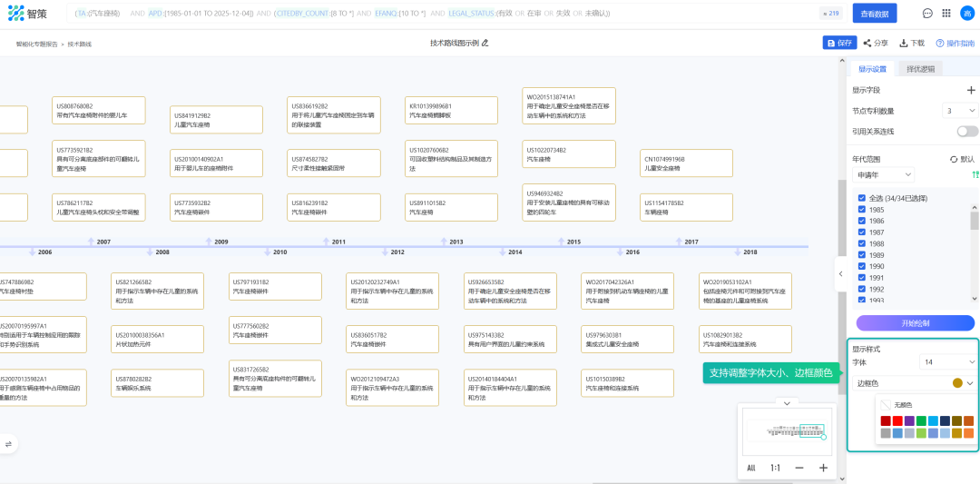Open the 字体 size 14 dropdown
980x484 pixels.
click(948, 361)
